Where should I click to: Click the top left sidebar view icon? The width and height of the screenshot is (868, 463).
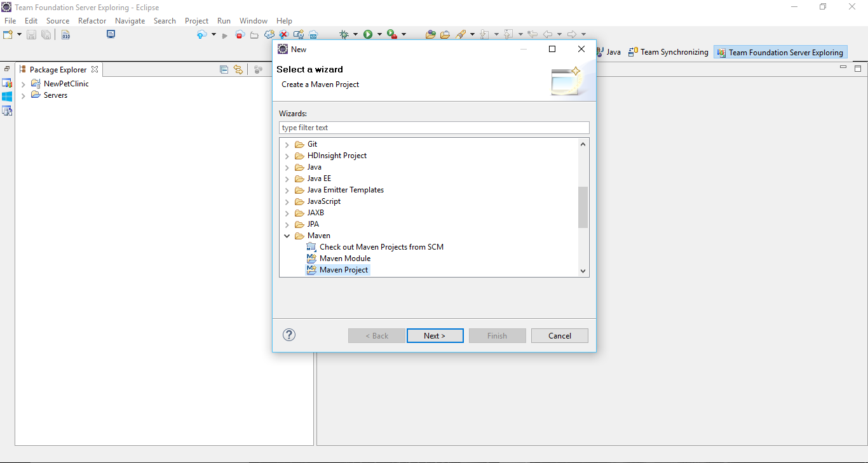[7, 83]
